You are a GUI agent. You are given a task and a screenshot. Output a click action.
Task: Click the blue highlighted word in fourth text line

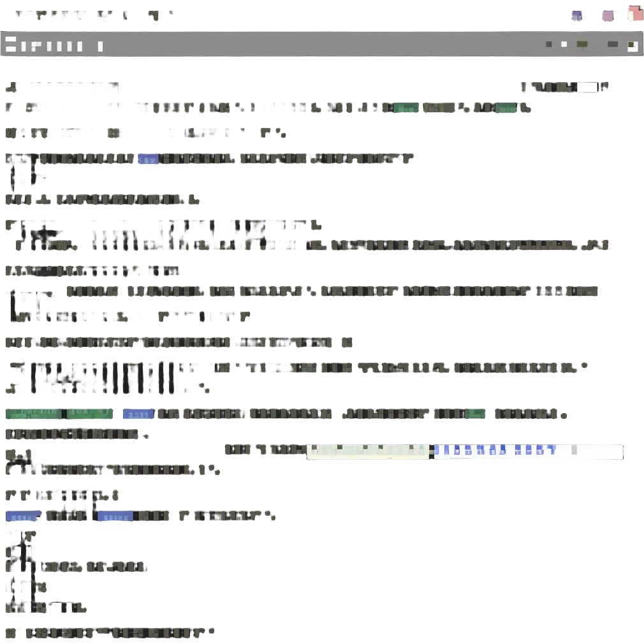point(148,160)
